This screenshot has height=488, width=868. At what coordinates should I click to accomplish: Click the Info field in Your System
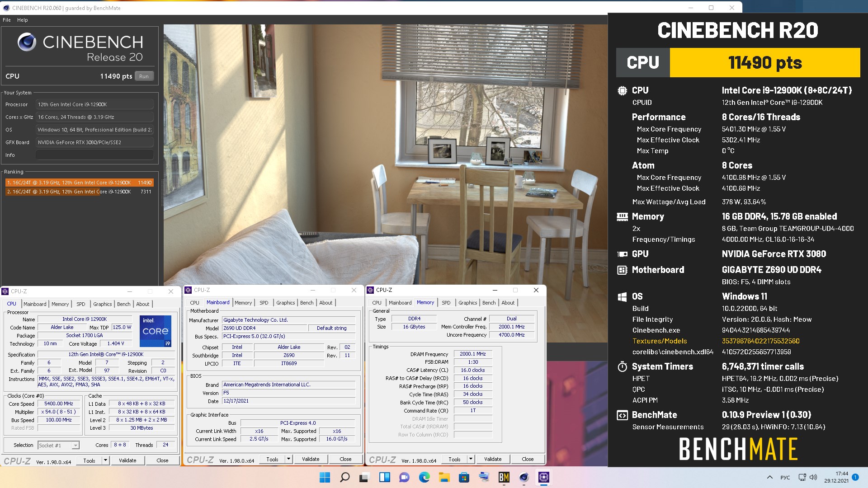click(x=94, y=155)
